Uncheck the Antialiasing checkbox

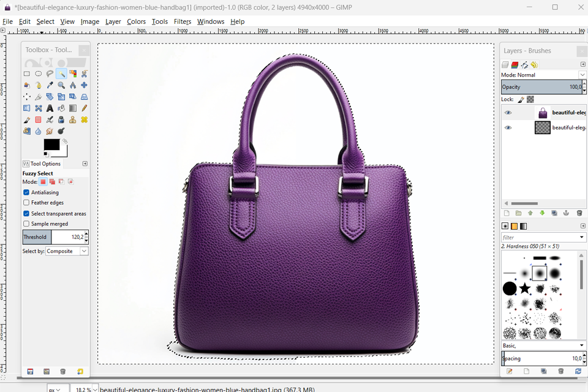tap(26, 192)
